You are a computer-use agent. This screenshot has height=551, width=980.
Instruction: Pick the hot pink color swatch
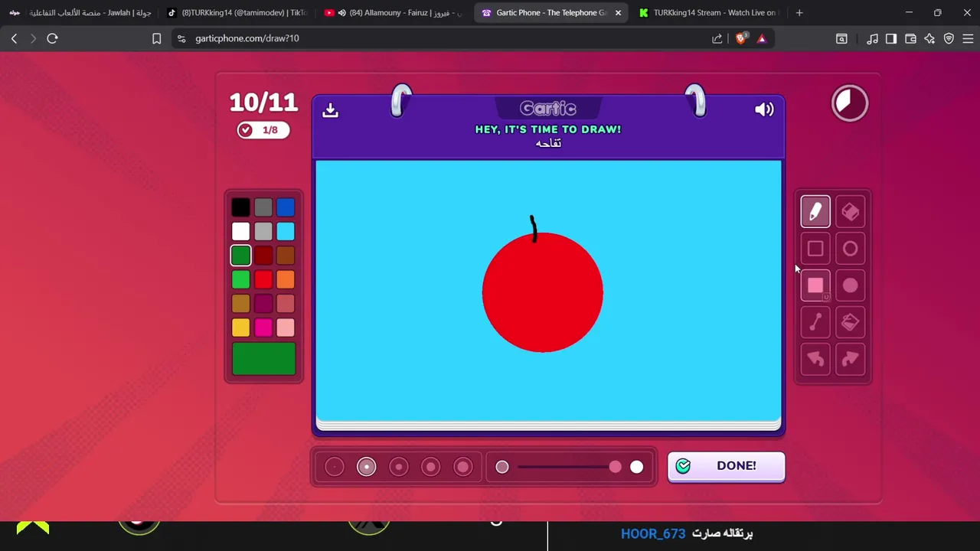click(263, 328)
